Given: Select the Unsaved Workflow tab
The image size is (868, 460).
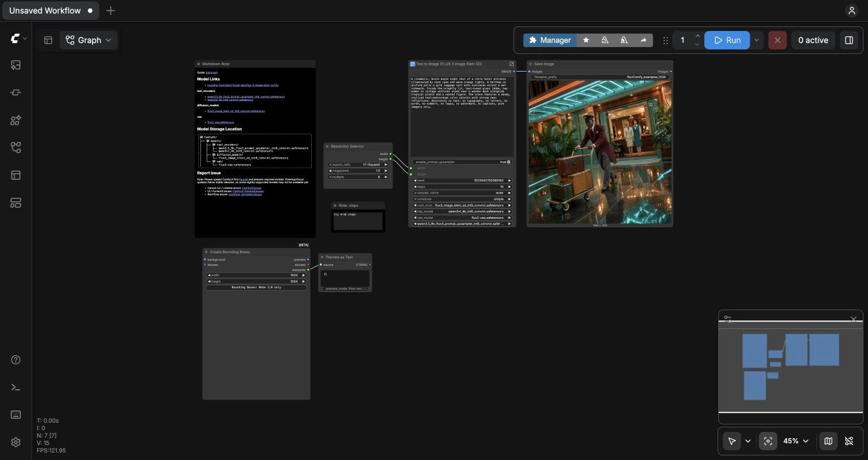Looking at the screenshot, I should point(51,11).
